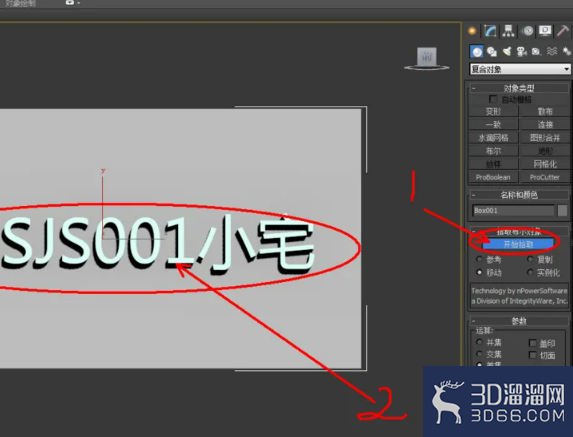The image size is (573, 437).
Task: Click the 连接 button
Action: 545,125
